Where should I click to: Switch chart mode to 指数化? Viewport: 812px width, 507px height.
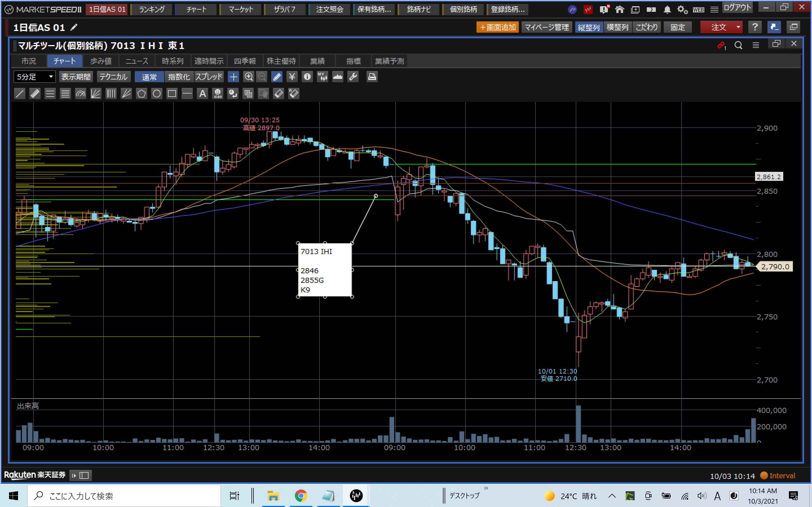pos(179,77)
